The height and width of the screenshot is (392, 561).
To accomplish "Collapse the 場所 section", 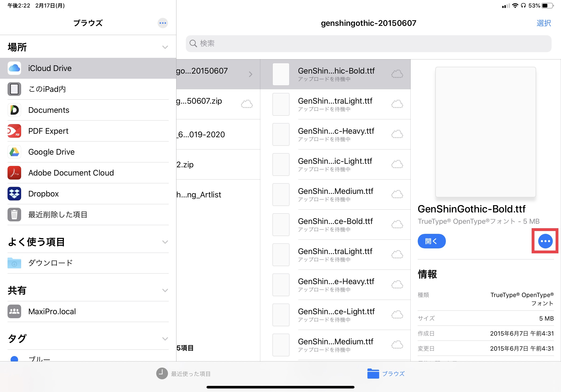I will click(165, 47).
